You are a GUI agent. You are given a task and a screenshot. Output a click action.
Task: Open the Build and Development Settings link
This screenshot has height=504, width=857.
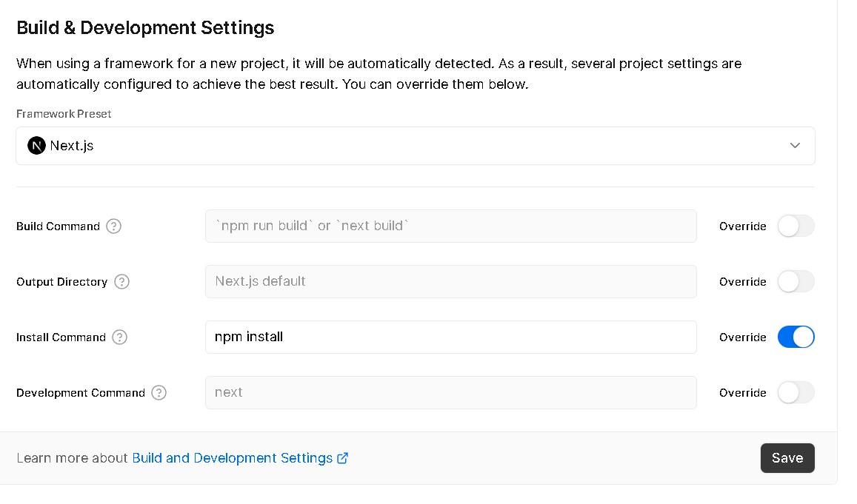[232, 458]
